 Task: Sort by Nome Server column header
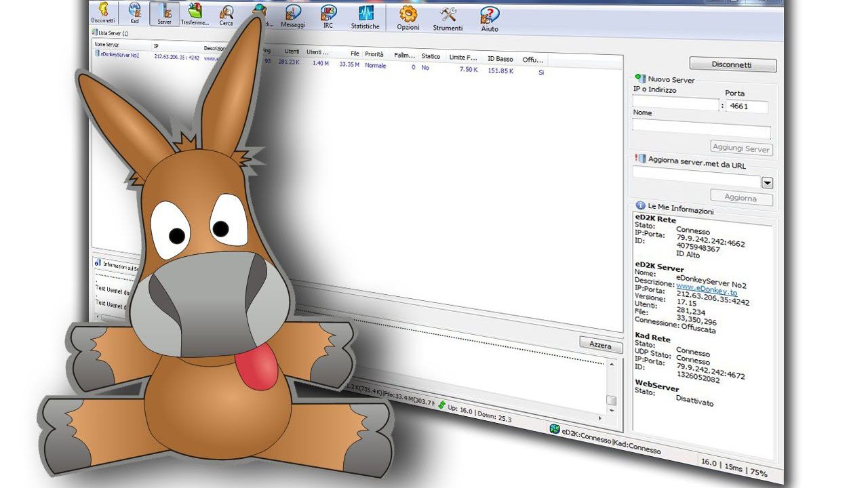(107, 45)
